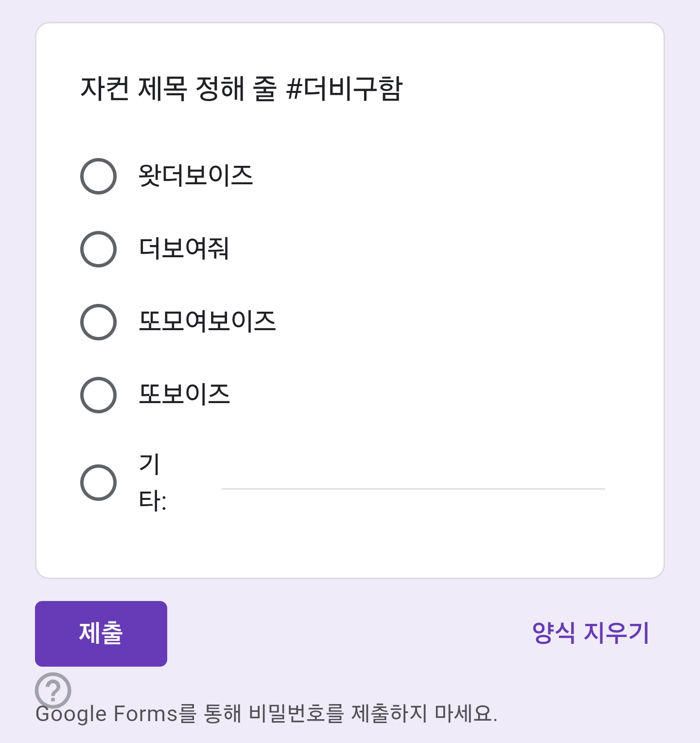Click the 또모여보이즈 option label text
The width and height of the screenshot is (700, 743).
click(207, 321)
